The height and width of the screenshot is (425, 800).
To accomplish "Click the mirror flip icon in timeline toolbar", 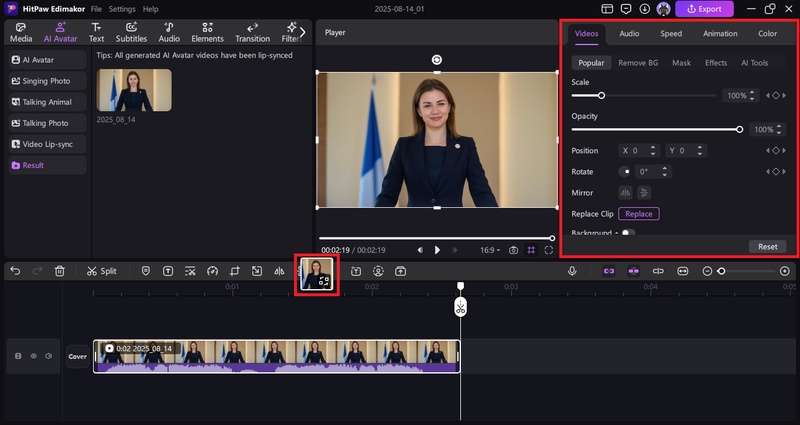I will (x=279, y=271).
